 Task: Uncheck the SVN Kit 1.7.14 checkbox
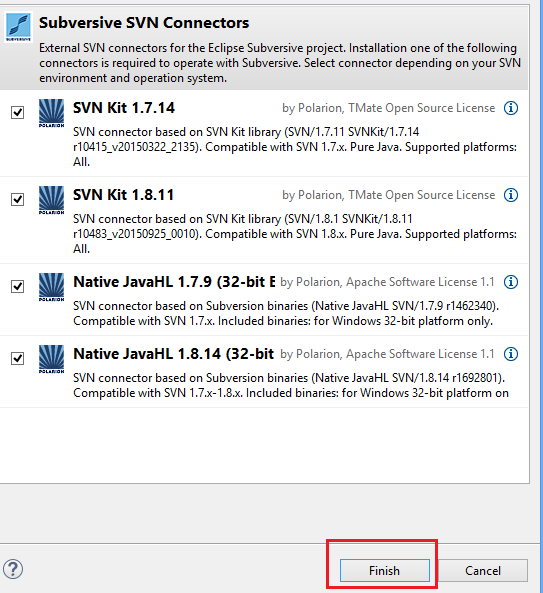point(17,112)
